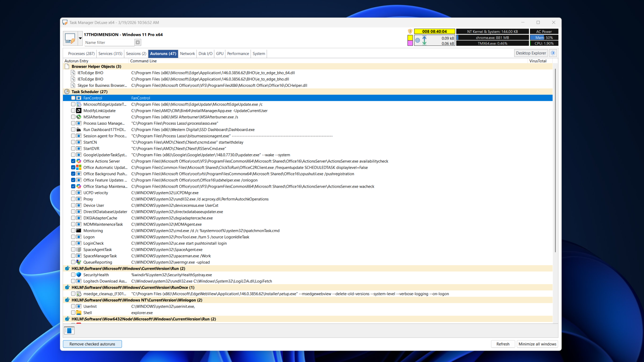644x362 pixels.
Task: Click the Skype for Business Browser entry icon
Action: pyautogui.click(x=73, y=85)
